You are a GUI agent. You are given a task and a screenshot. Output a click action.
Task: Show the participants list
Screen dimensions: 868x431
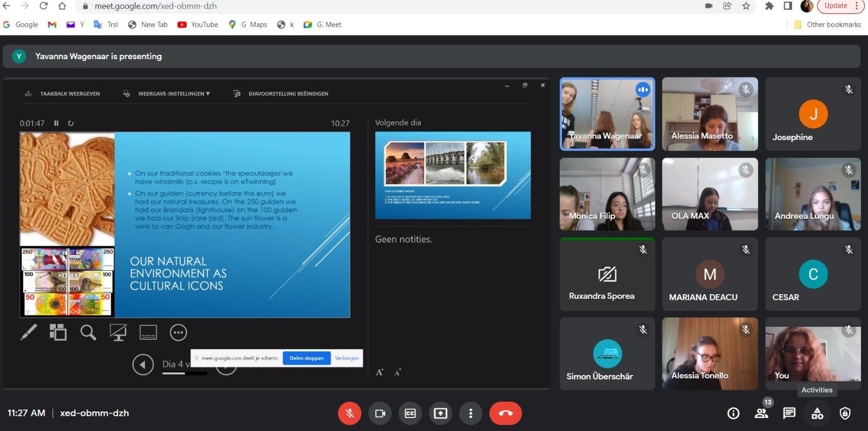click(x=761, y=414)
